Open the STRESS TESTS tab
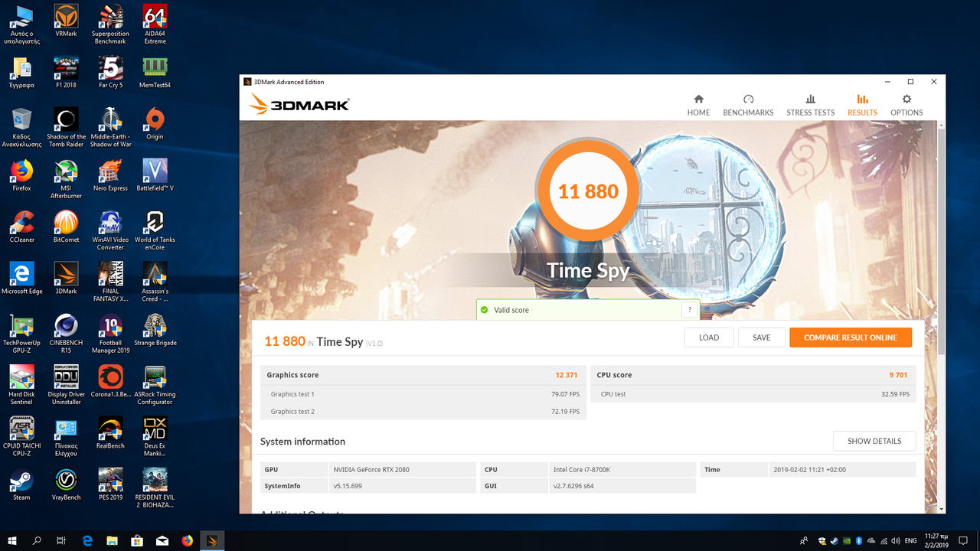This screenshot has width=980, height=551. click(810, 106)
